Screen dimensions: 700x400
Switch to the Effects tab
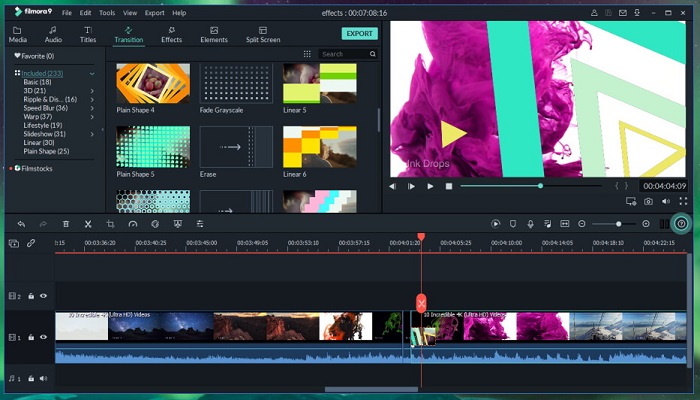pos(171,34)
